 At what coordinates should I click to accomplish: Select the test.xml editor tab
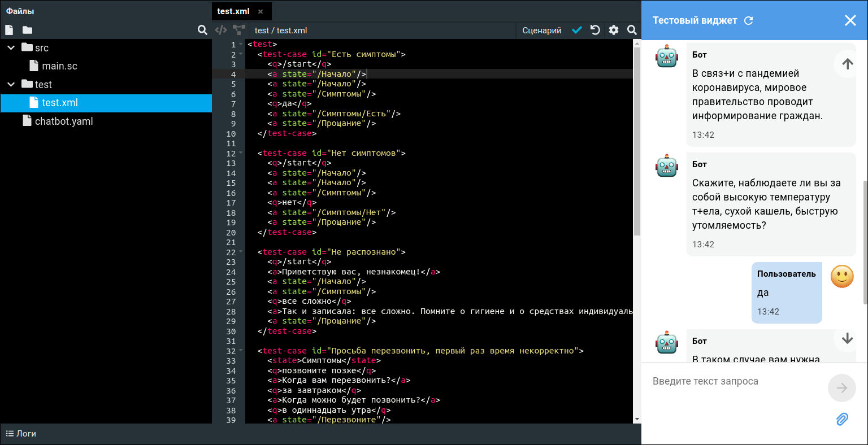[x=233, y=11]
